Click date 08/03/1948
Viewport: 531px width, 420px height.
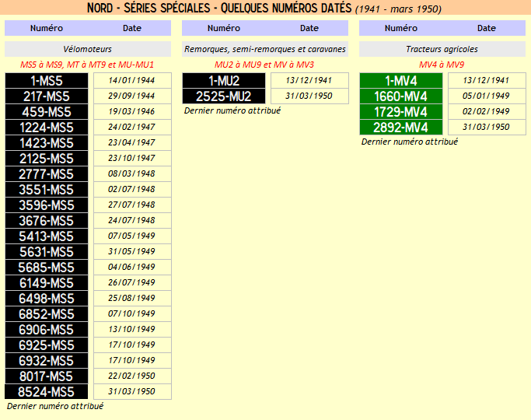click(132, 174)
